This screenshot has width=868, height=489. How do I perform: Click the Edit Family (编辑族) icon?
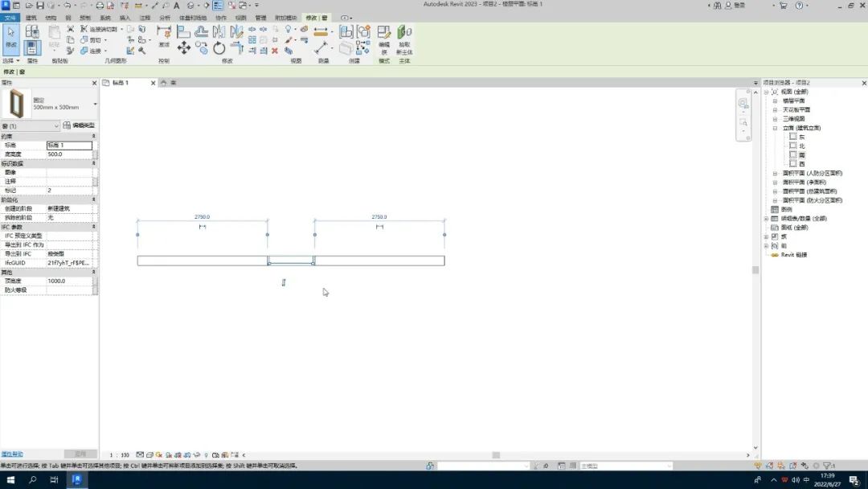383,33
